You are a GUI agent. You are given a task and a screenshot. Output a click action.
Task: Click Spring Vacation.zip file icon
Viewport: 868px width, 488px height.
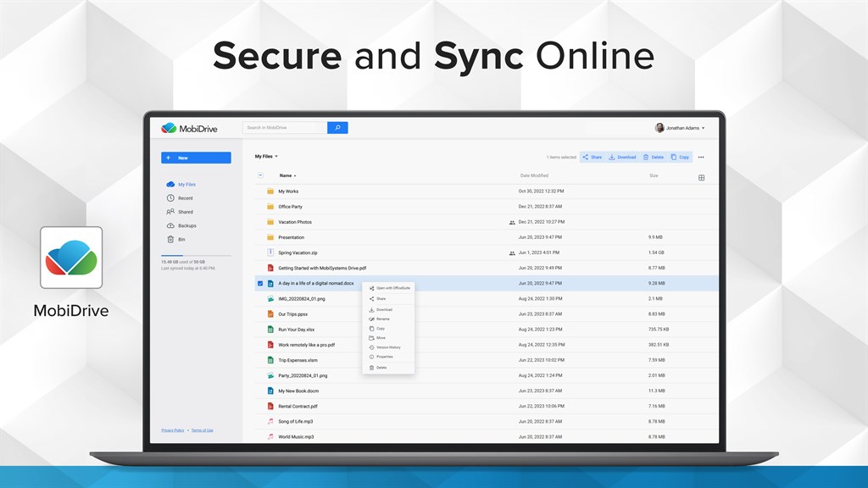(270, 252)
